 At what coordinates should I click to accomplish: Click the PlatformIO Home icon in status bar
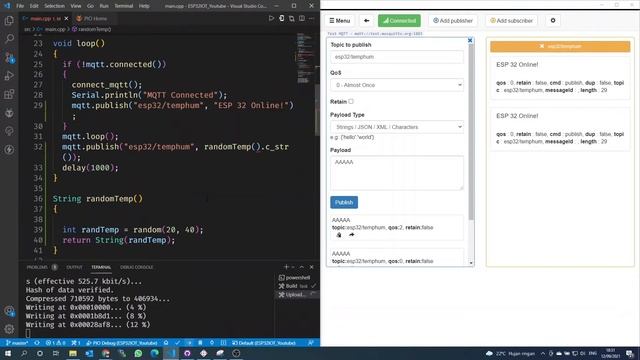tap(166, 343)
